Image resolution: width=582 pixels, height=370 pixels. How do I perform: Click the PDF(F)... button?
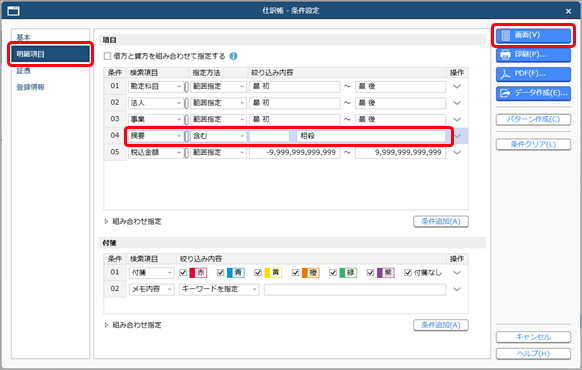533,74
